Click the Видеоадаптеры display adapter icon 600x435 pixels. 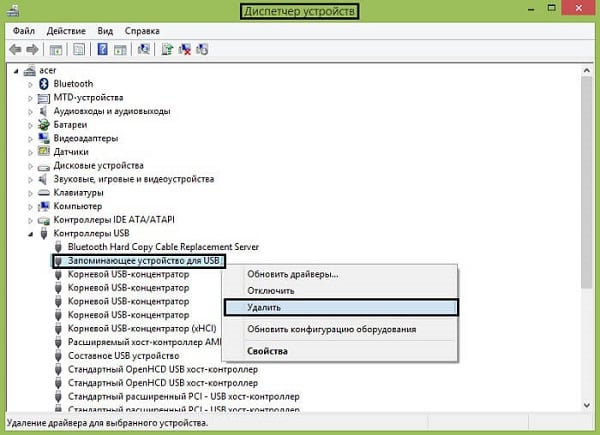pos(43,138)
